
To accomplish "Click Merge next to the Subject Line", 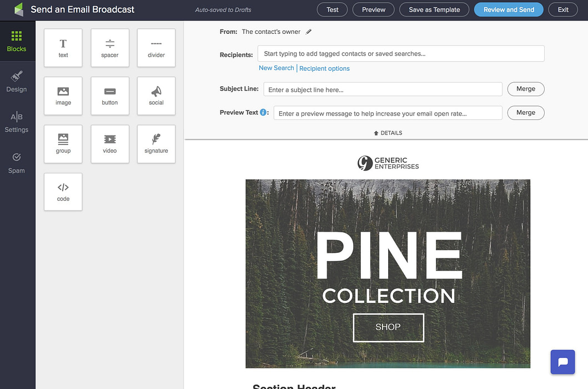I will click(525, 89).
